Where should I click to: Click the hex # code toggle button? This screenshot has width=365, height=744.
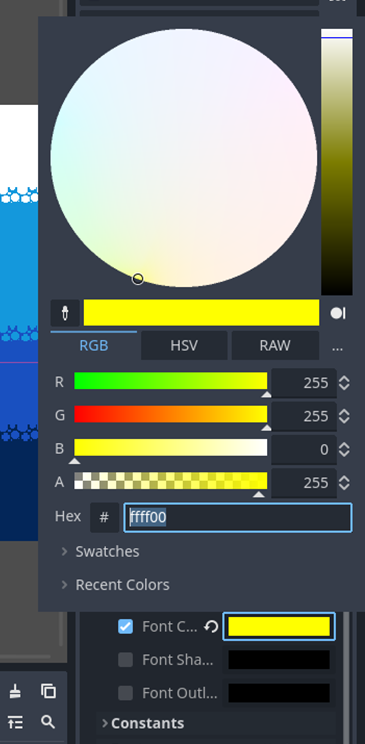104,517
